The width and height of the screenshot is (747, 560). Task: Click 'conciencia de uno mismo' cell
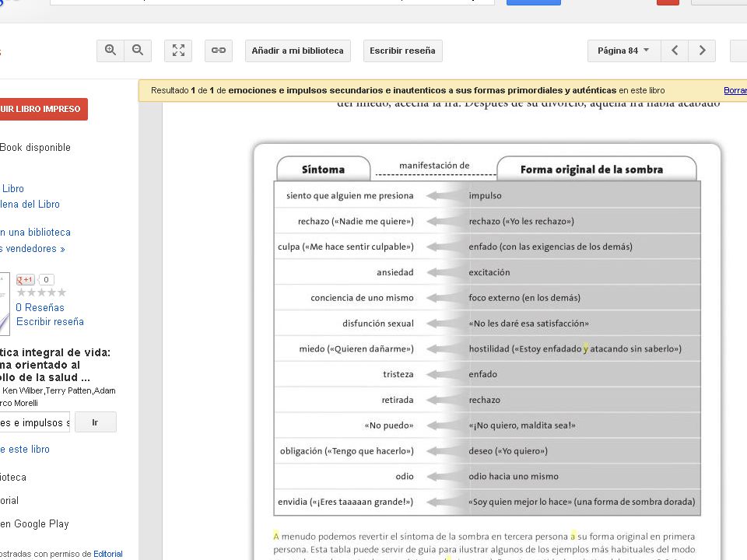[x=362, y=298]
